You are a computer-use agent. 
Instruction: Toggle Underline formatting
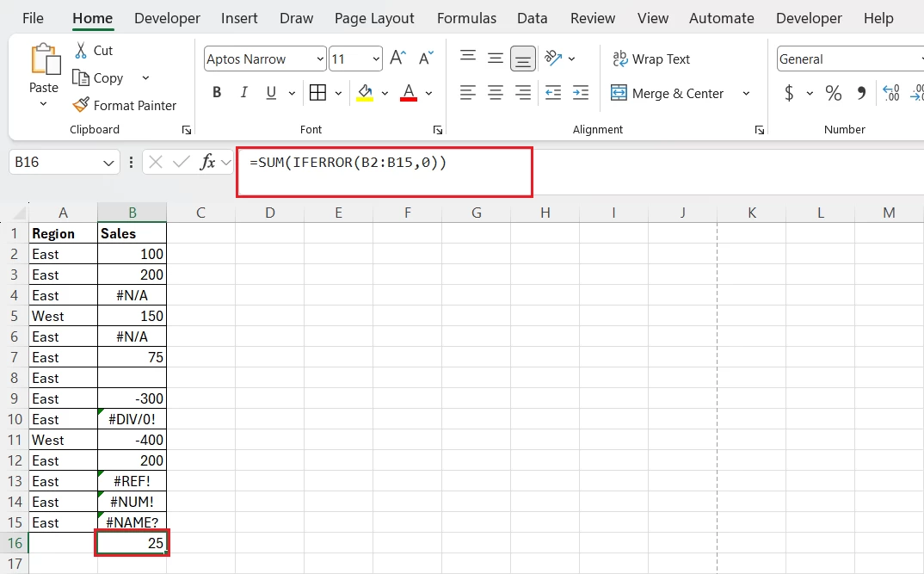pos(271,93)
